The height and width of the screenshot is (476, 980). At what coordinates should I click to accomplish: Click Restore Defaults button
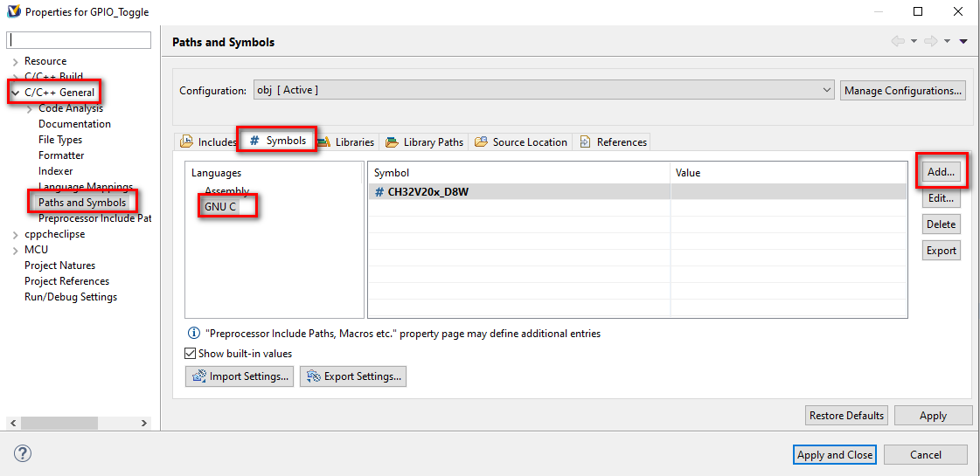(x=847, y=416)
